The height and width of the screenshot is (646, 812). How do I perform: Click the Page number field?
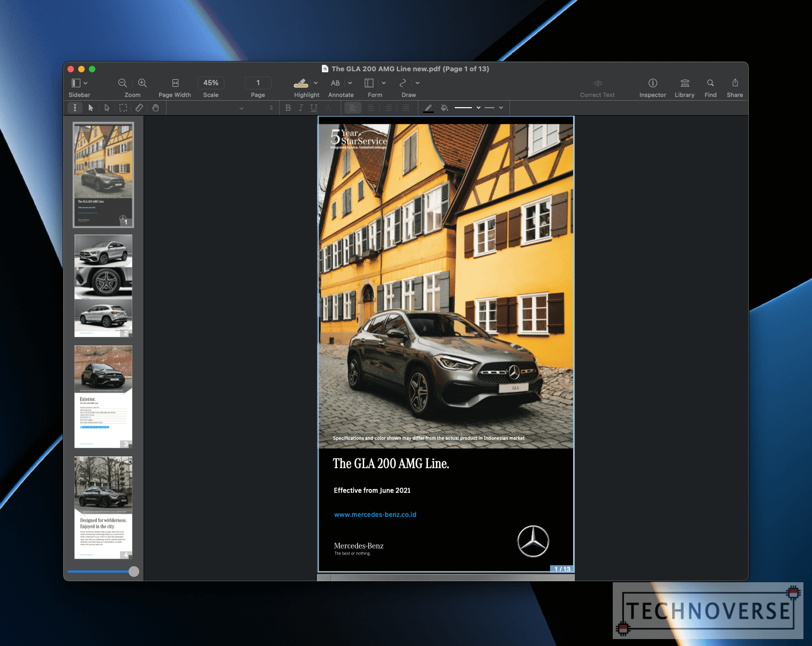258,83
